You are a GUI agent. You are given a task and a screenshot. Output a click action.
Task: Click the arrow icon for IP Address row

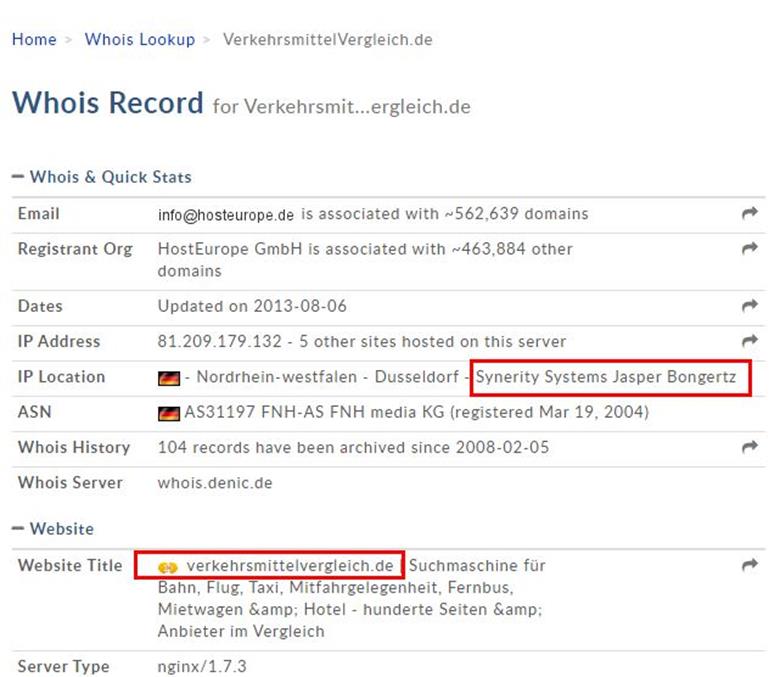click(749, 341)
